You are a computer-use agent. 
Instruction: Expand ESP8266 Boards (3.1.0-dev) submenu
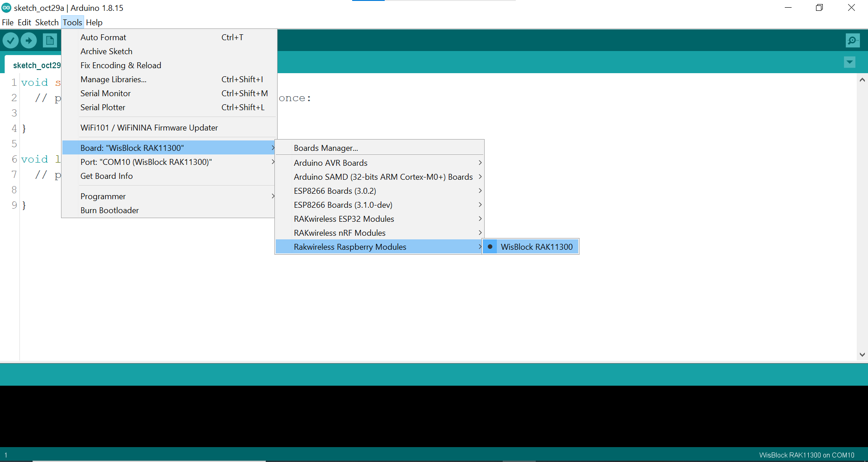(379, 205)
